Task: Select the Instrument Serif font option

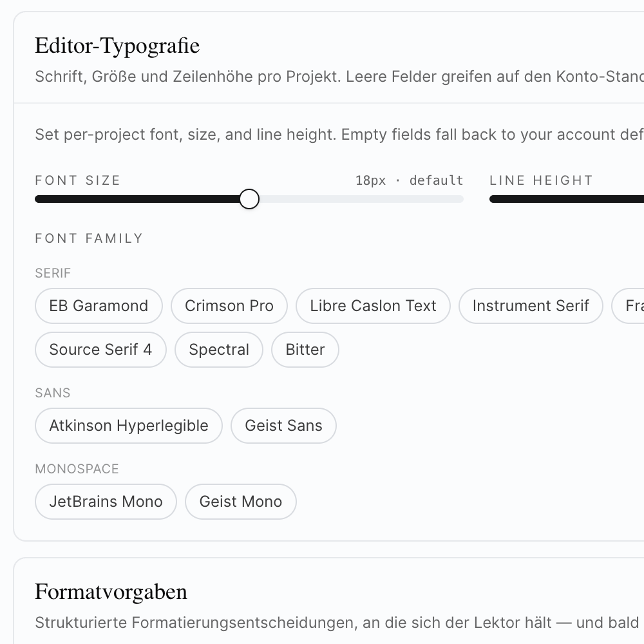Action: click(531, 306)
